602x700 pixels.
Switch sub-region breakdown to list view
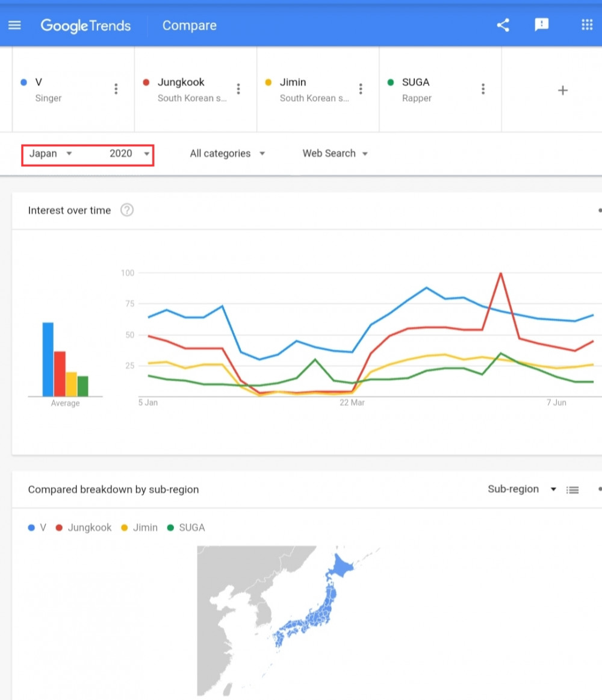573,490
